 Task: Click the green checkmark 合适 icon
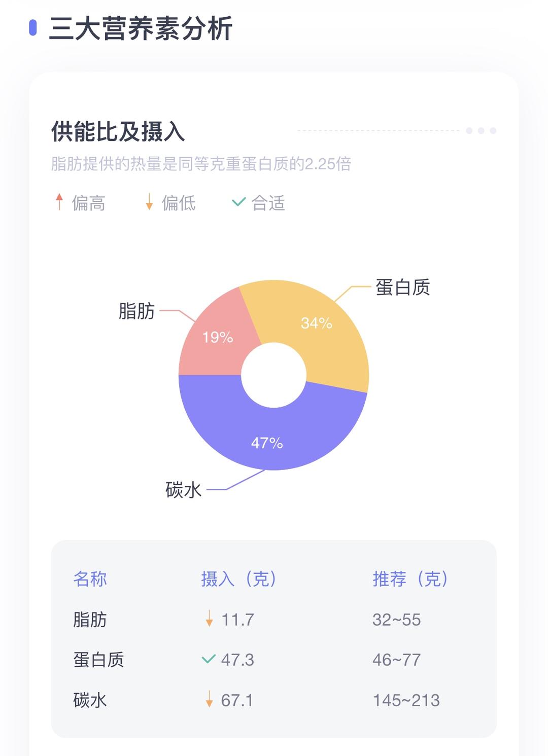[x=238, y=202]
